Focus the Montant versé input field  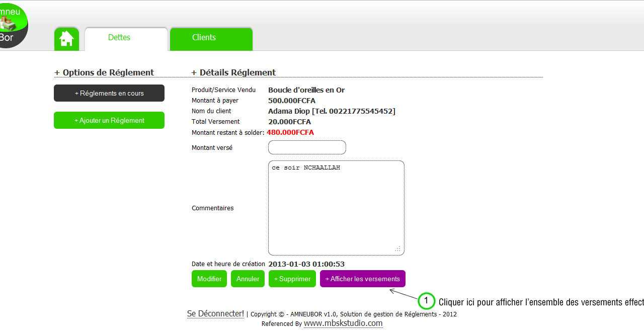pyautogui.click(x=307, y=147)
